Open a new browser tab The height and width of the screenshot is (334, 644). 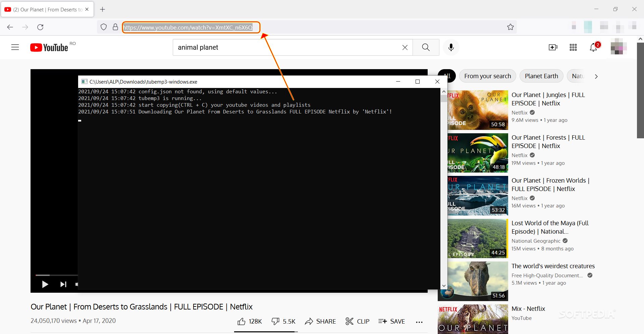point(103,9)
